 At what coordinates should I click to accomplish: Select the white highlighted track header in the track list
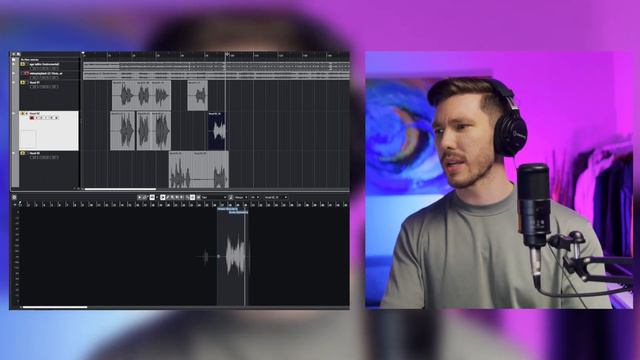pos(49,131)
